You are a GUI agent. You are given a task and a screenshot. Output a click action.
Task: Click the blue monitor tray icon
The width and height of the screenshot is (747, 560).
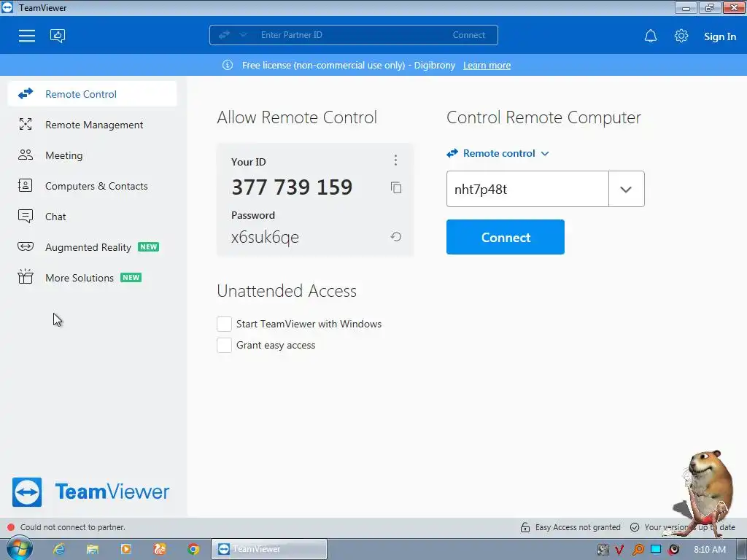click(x=656, y=549)
